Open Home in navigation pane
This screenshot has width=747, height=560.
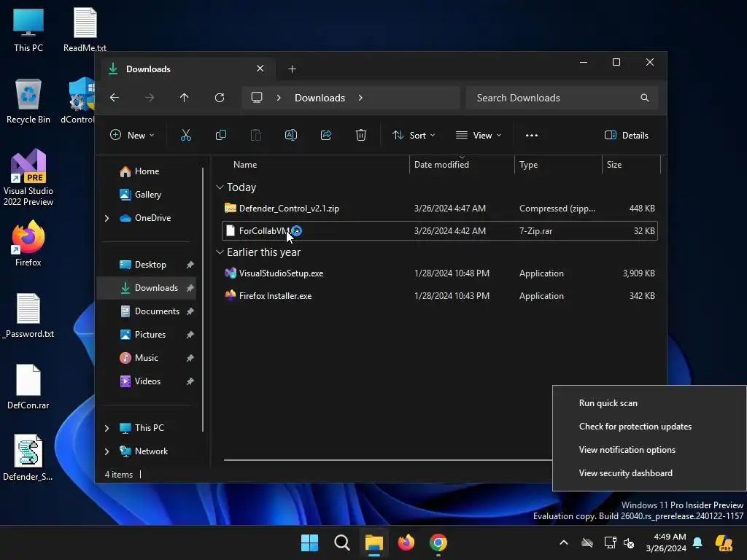(146, 171)
